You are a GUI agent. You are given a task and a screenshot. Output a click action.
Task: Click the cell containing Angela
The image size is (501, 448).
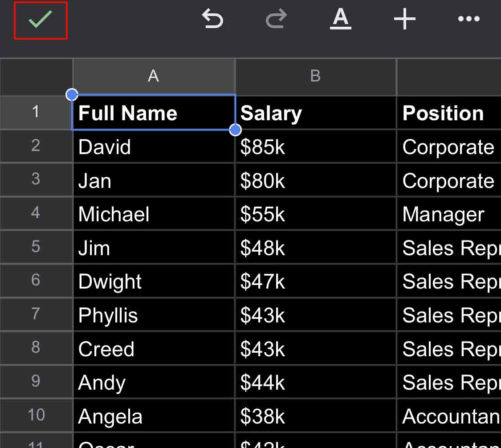tap(154, 416)
